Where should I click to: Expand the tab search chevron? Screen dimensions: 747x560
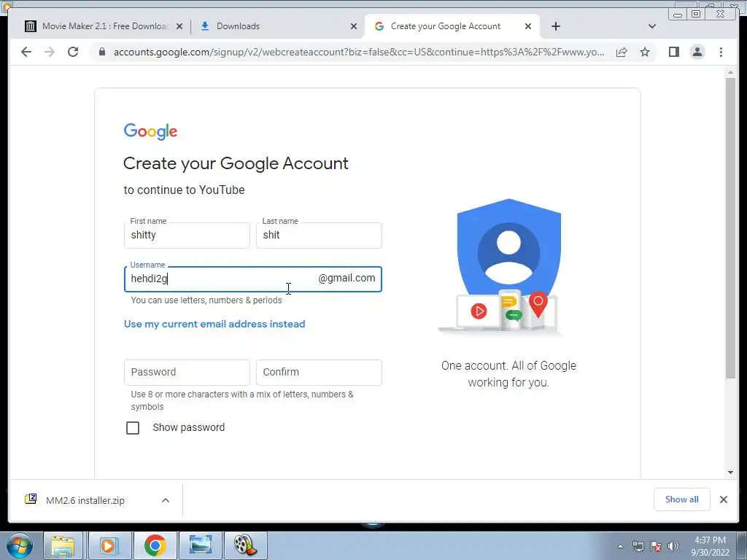(652, 26)
